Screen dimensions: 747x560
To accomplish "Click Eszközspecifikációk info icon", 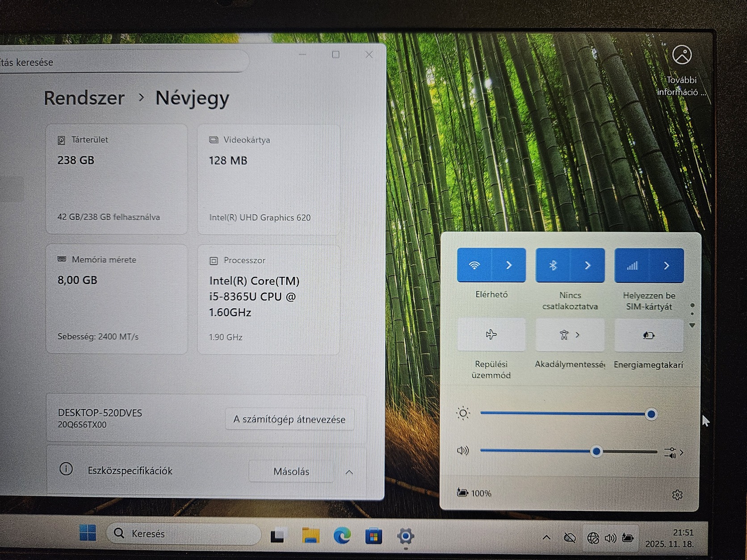I will 66,469.
